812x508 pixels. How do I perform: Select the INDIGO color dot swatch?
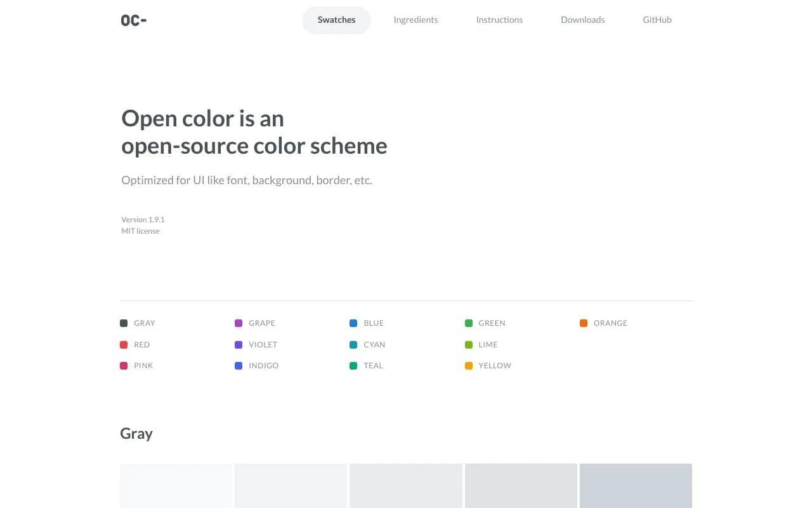239,366
